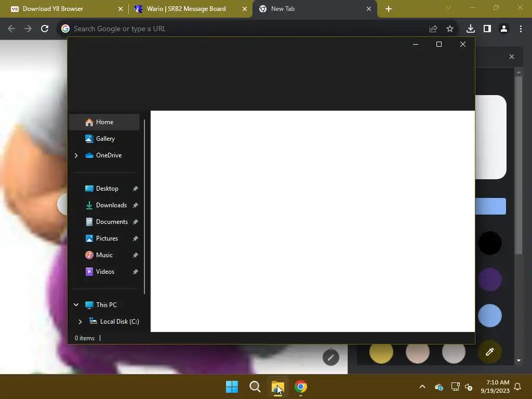This screenshot has width=532, height=399.
Task: Minimize the File Explorer window
Action: point(415,44)
